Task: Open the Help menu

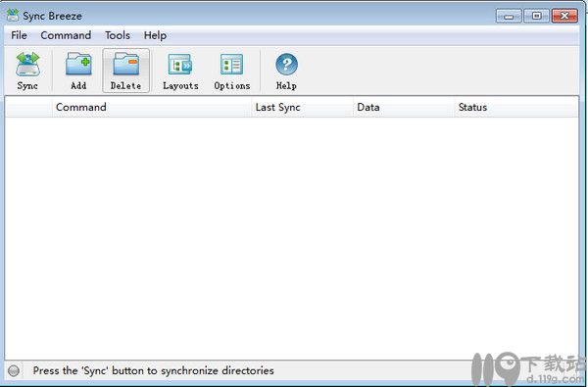Action: 155,35
